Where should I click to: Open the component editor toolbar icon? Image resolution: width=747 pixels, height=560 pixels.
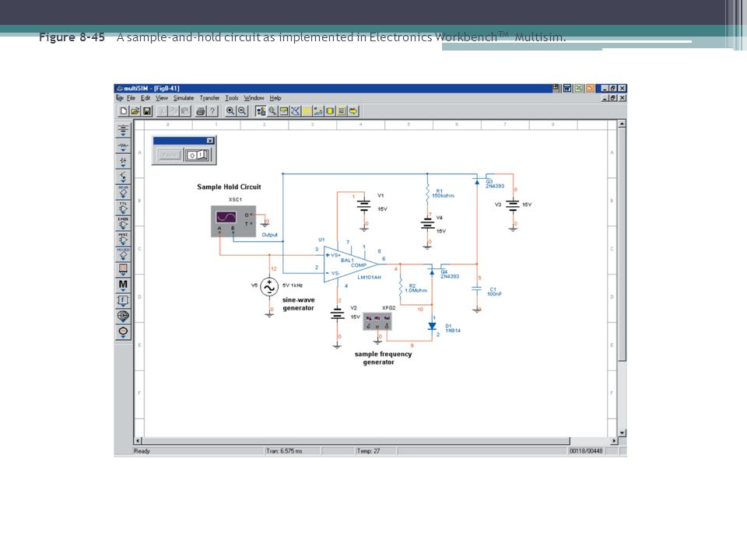(272, 111)
